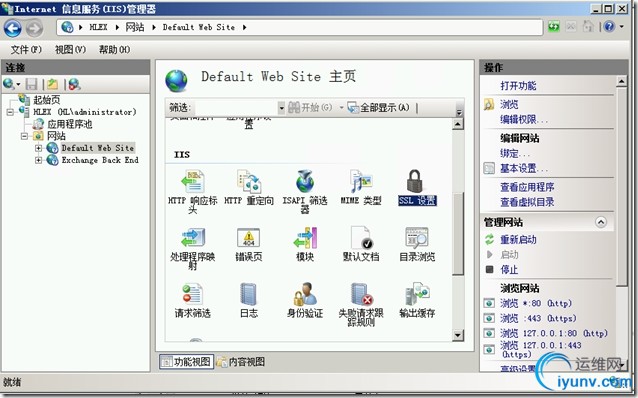Click the 浏览 127.0.0.1:80 (http) link

click(554, 333)
